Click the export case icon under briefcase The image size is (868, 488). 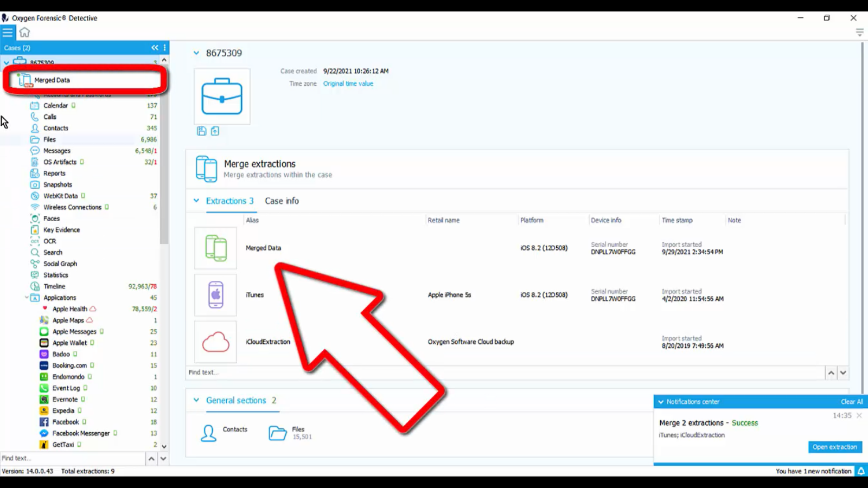click(x=215, y=131)
